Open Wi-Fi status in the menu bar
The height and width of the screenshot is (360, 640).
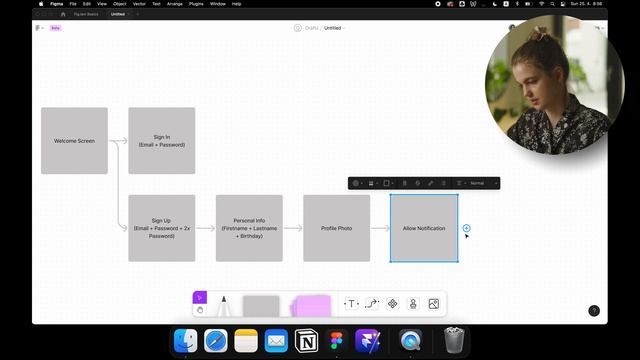542,4
